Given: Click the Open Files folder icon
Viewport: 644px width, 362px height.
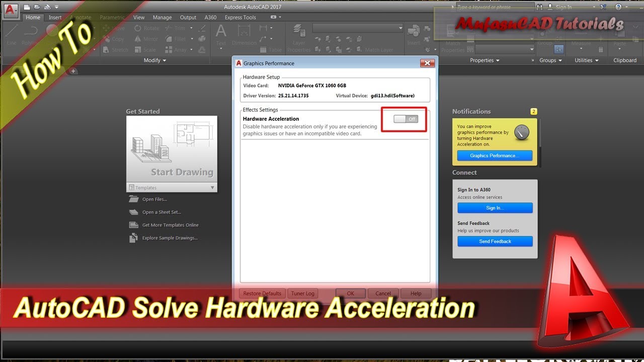Looking at the screenshot, I should pos(133,199).
